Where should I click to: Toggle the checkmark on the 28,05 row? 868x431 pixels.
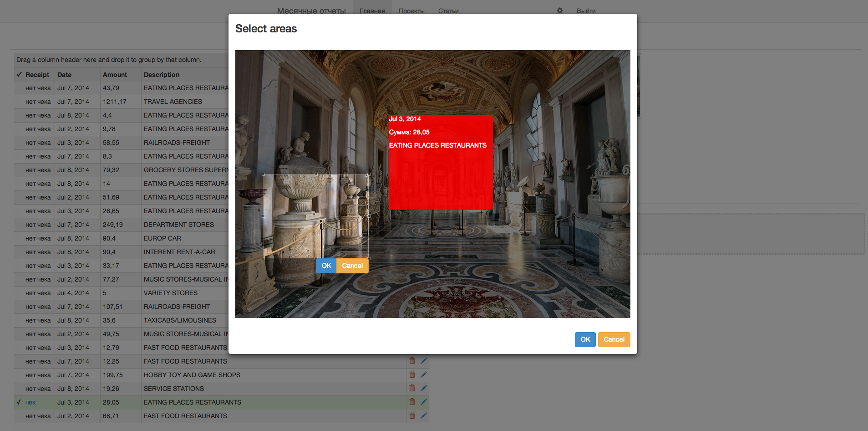19,402
